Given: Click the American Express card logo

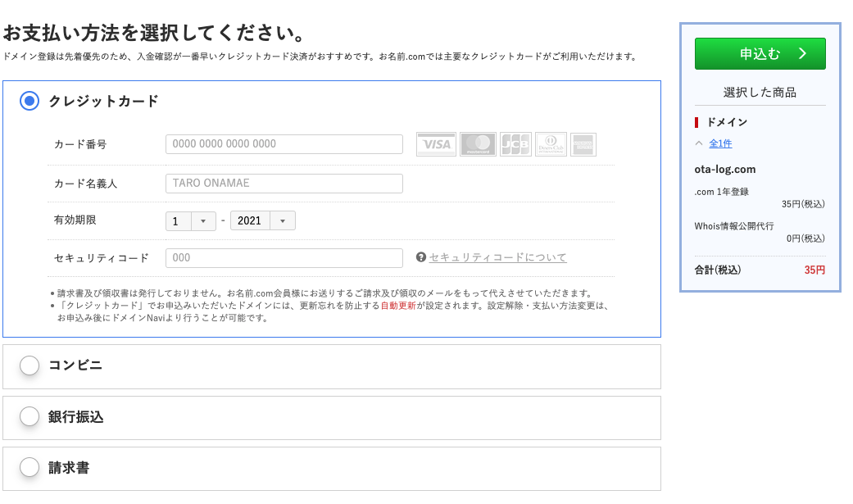Looking at the screenshot, I should pos(583,144).
